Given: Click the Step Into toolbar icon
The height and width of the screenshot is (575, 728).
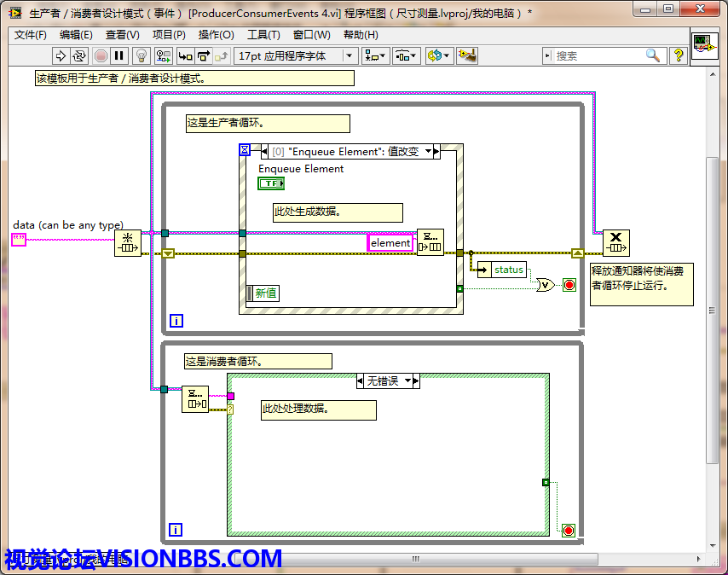Looking at the screenshot, I should (185, 55).
